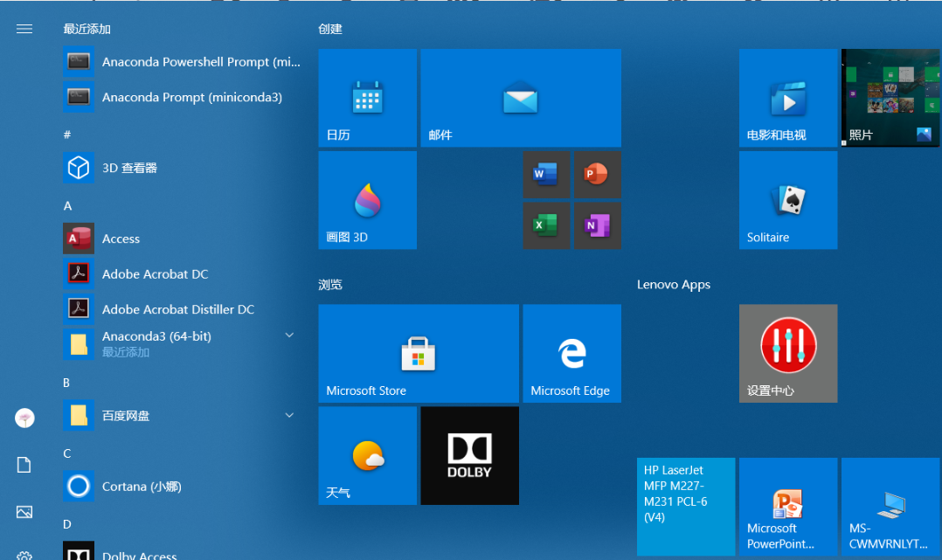Launch OneNote from the Office tile group

point(597,225)
